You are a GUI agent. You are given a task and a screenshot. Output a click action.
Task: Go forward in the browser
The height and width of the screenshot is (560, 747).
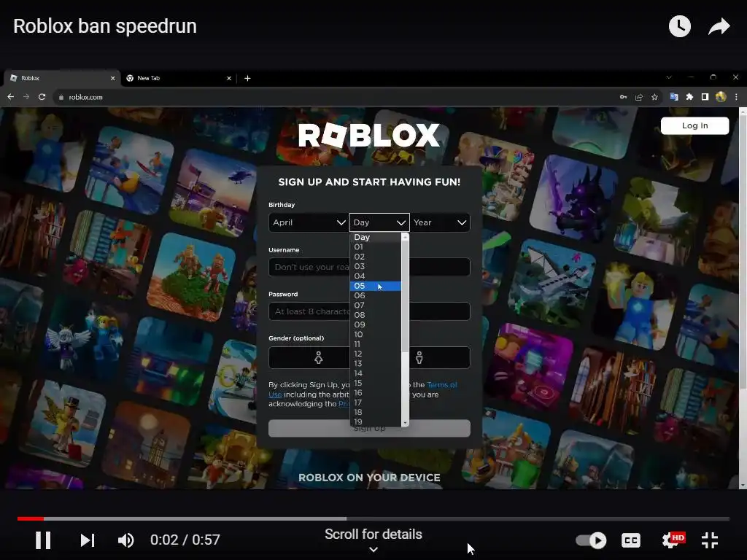[26, 97]
